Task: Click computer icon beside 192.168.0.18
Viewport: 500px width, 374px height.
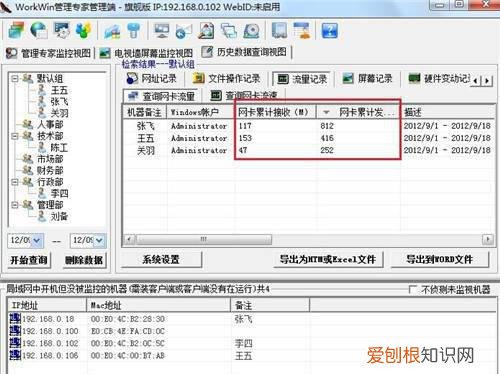Action: pyautogui.click(x=15, y=319)
